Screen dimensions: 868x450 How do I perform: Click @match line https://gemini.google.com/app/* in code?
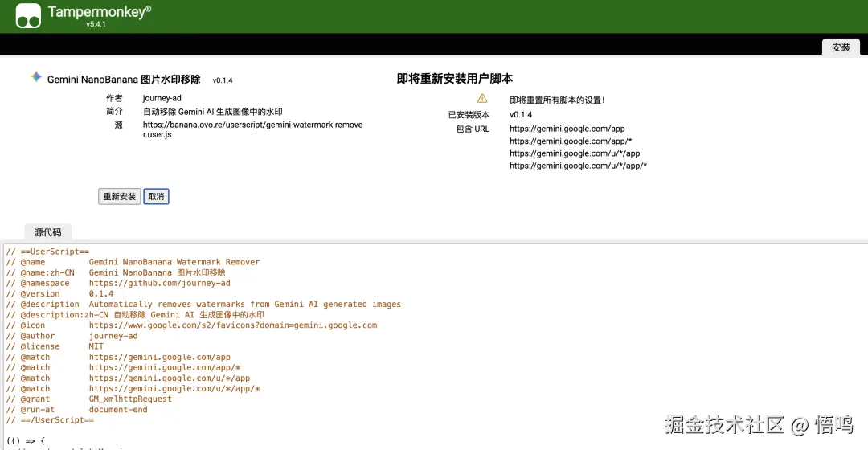coord(123,367)
